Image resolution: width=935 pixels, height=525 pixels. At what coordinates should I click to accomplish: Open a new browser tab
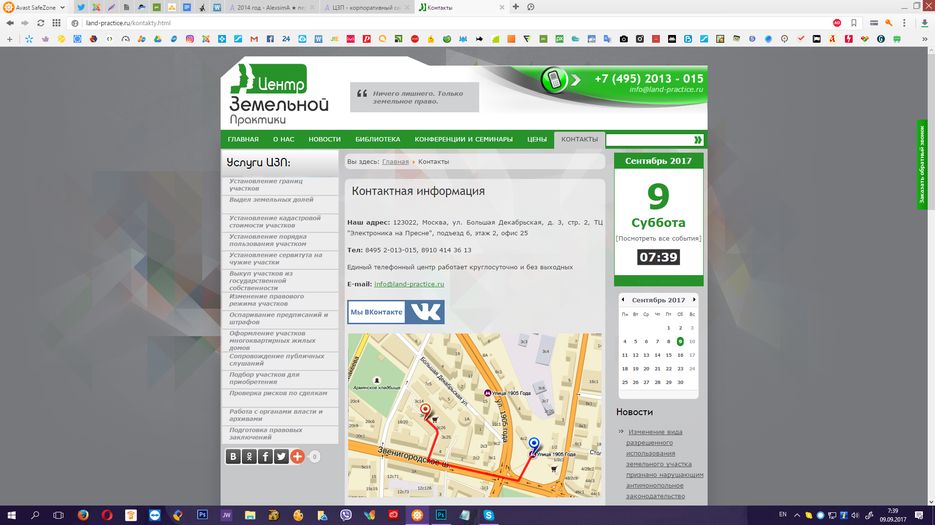point(516,7)
